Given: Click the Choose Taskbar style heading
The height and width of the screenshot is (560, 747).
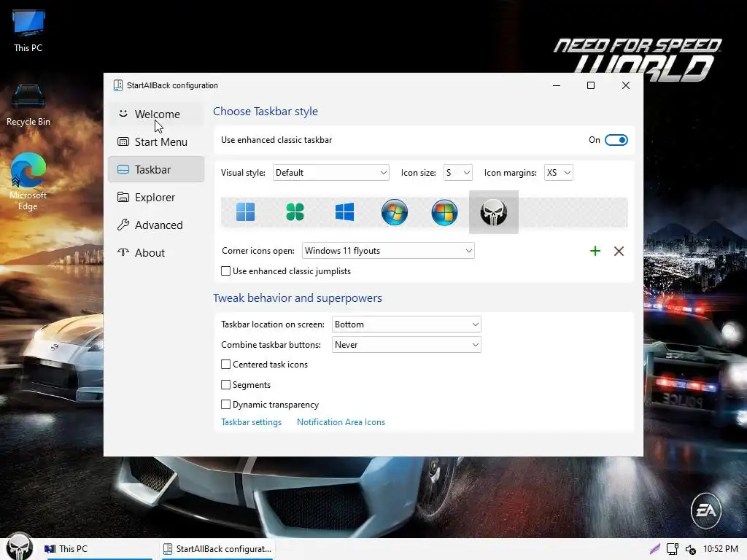Looking at the screenshot, I should 266,111.
